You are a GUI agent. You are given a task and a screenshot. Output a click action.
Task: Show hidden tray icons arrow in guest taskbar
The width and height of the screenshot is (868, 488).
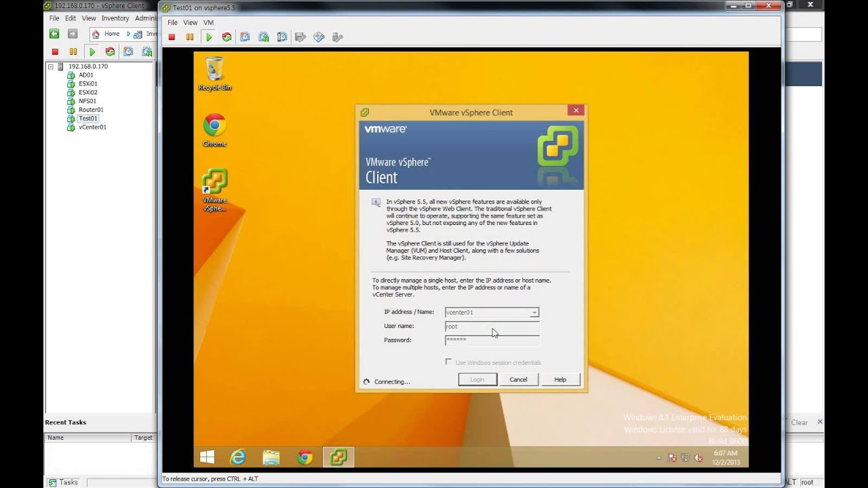click(659, 457)
